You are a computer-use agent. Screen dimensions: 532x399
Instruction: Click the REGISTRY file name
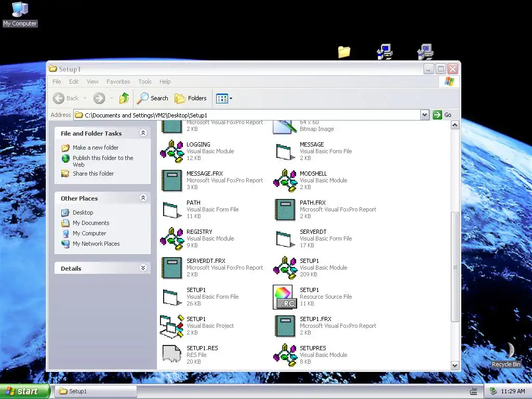199,232
